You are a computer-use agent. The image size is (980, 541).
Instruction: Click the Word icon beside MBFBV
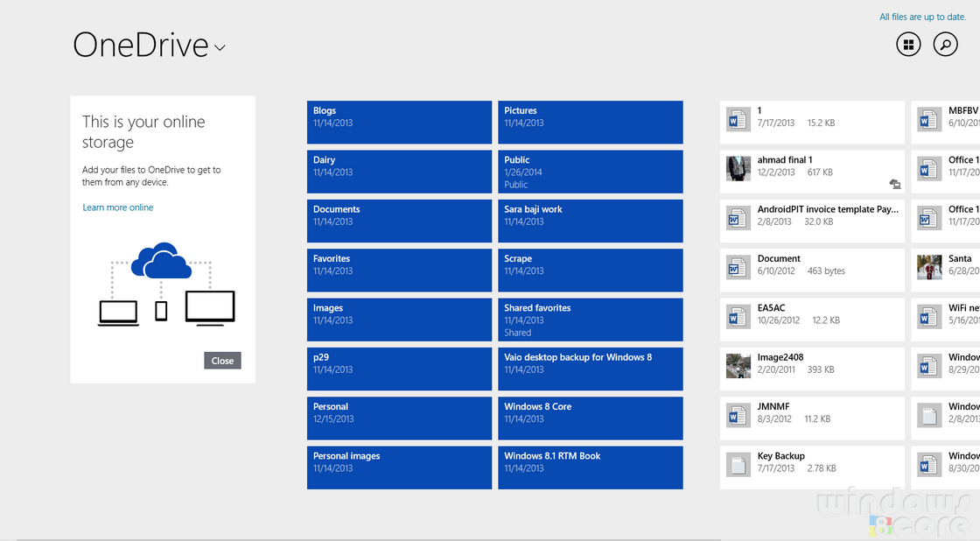930,119
